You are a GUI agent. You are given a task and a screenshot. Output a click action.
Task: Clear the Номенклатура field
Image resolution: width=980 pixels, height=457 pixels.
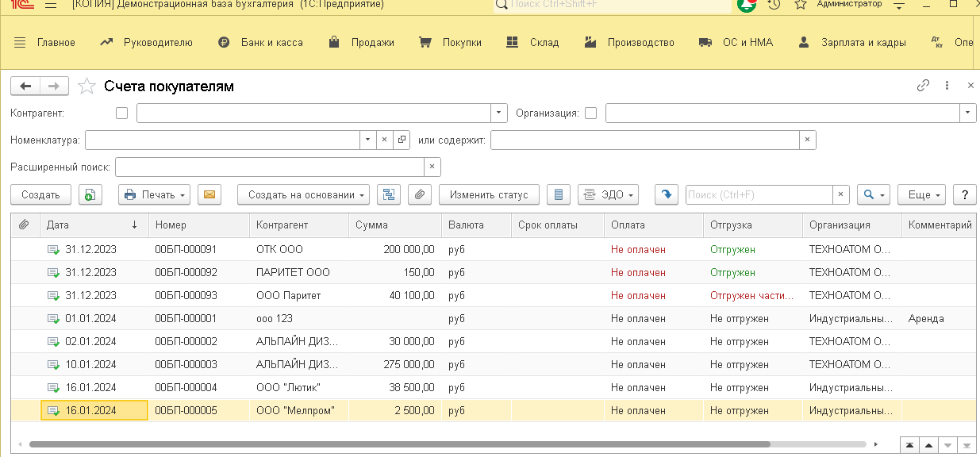(384, 140)
